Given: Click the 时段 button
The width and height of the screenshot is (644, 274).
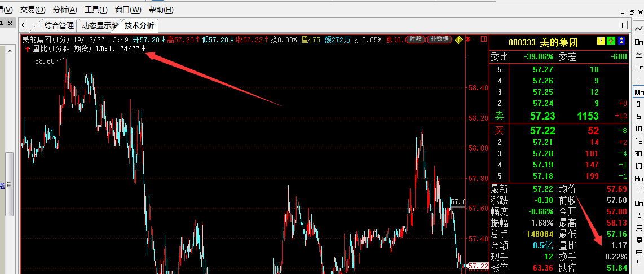Looking at the screenshot, I should pyautogui.click(x=416, y=39).
